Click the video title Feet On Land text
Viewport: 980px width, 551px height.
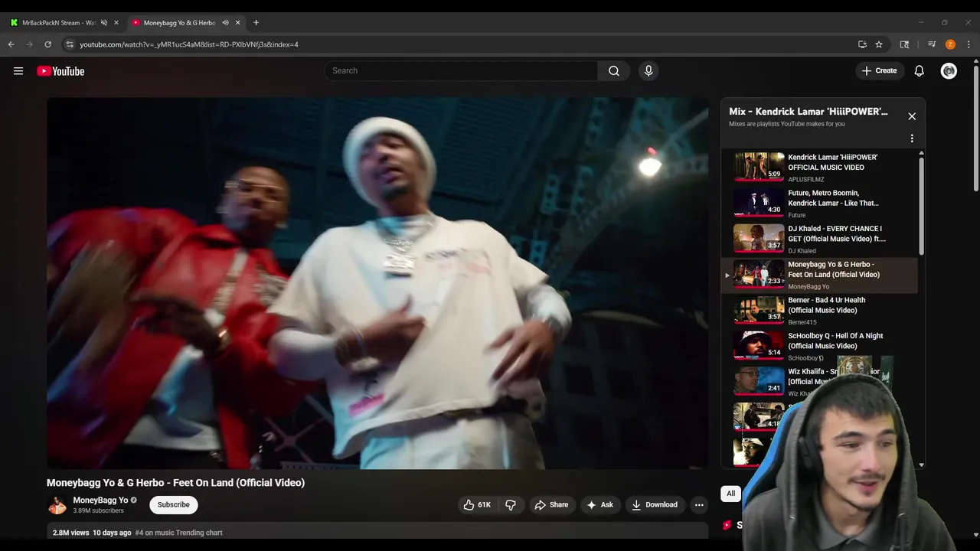[175, 483]
